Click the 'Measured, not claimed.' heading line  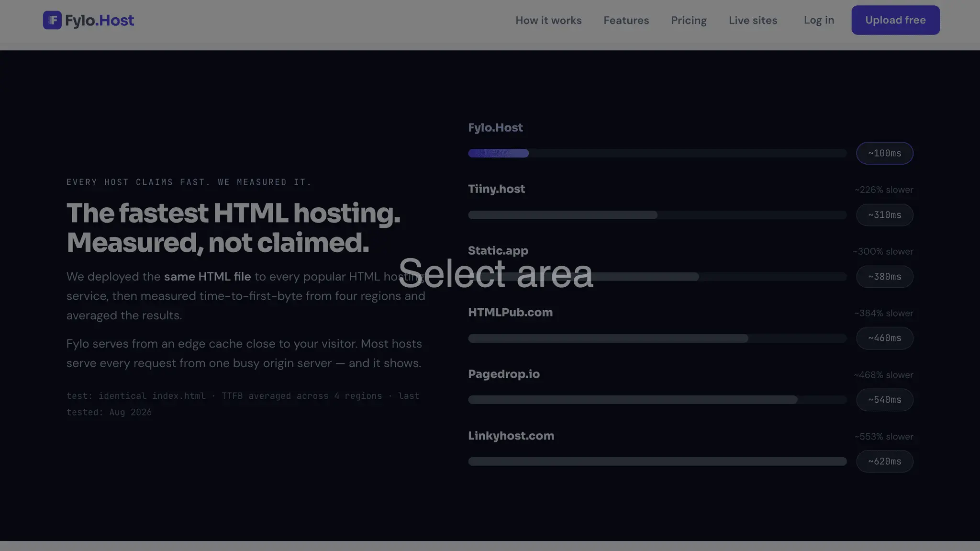point(218,243)
